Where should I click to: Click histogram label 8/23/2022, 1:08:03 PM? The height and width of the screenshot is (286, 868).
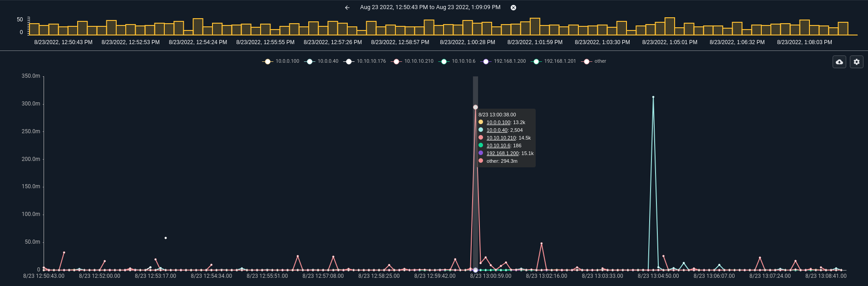pyautogui.click(x=804, y=42)
